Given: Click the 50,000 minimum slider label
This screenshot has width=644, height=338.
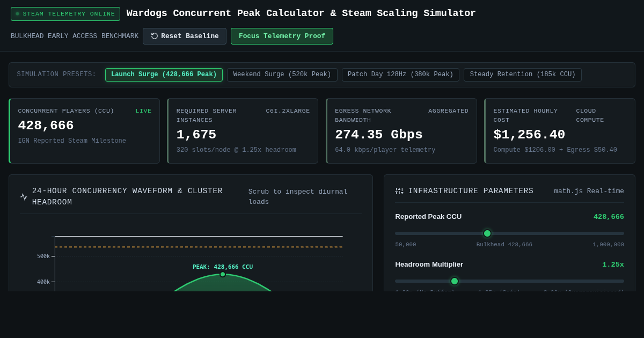Looking at the screenshot, I should pos(406,245).
